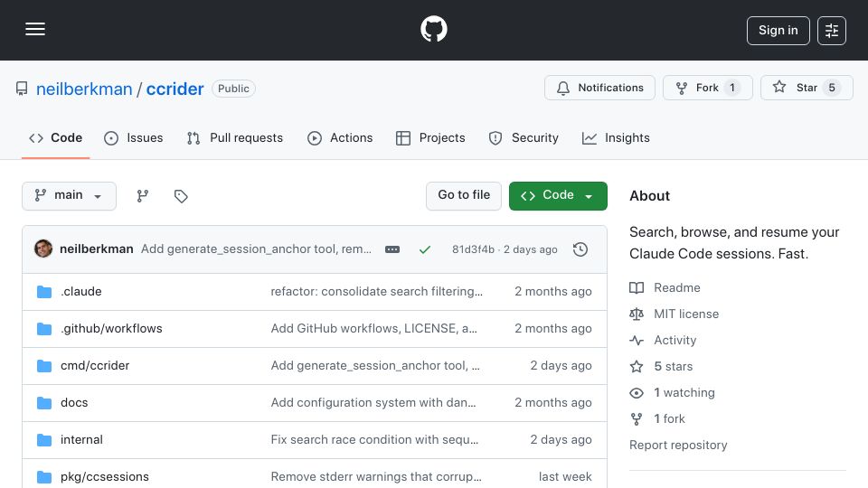
Task: Open the ccrider repository link
Action: point(175,89)
